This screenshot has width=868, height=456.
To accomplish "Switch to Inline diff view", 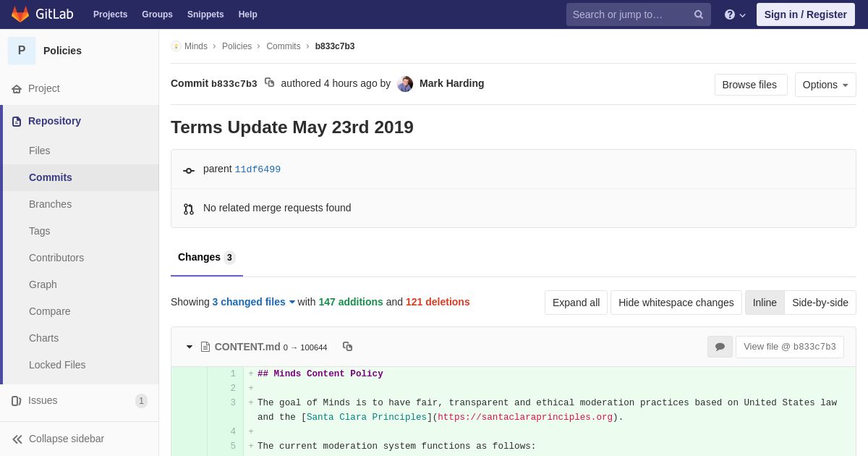I will click(x=765, y=303).
